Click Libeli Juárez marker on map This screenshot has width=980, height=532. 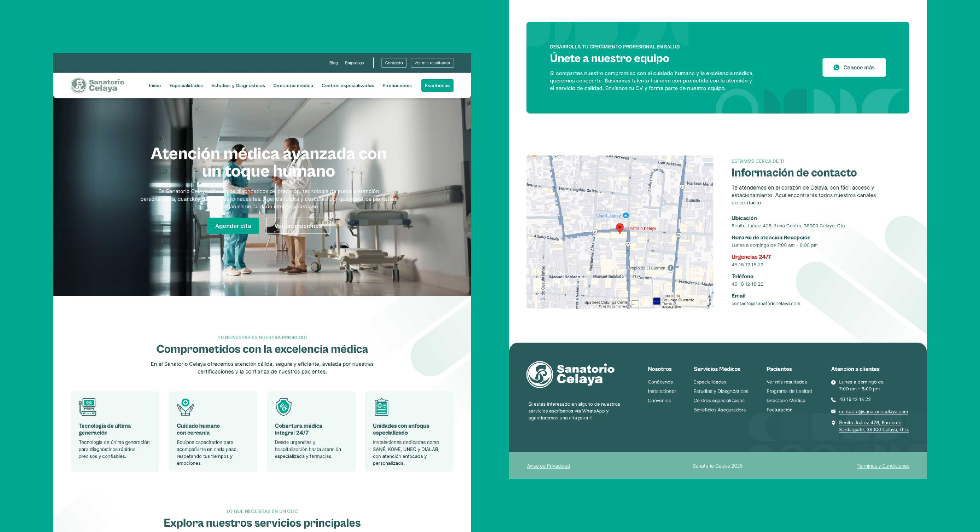coord(626,215)
